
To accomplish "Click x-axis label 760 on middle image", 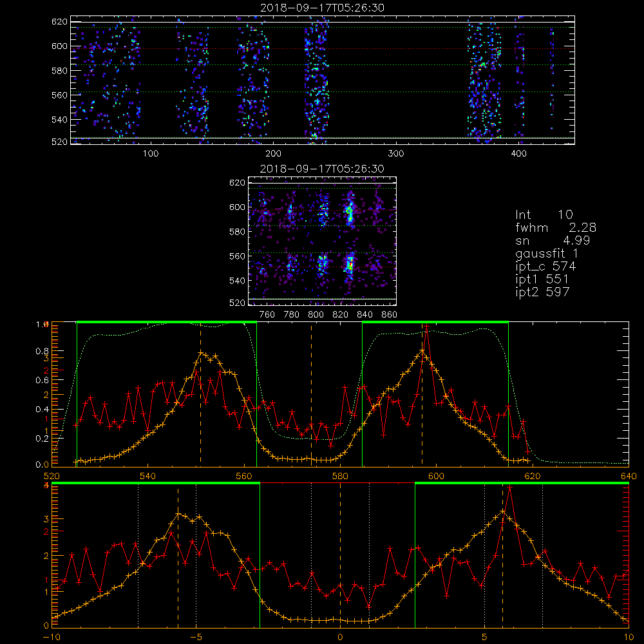I will [x=267, y=315].
